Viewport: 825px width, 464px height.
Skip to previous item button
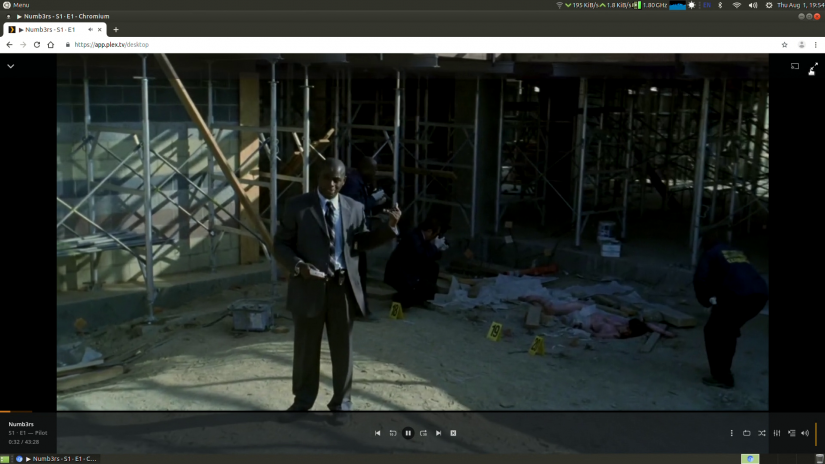(377, 433)
